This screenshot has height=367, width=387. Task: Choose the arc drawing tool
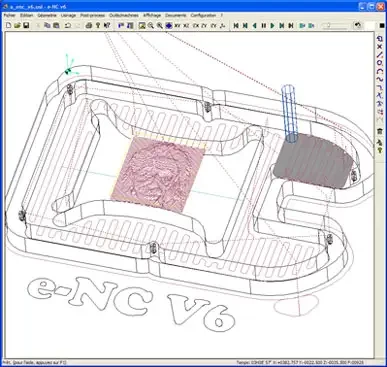pos(380,71)
